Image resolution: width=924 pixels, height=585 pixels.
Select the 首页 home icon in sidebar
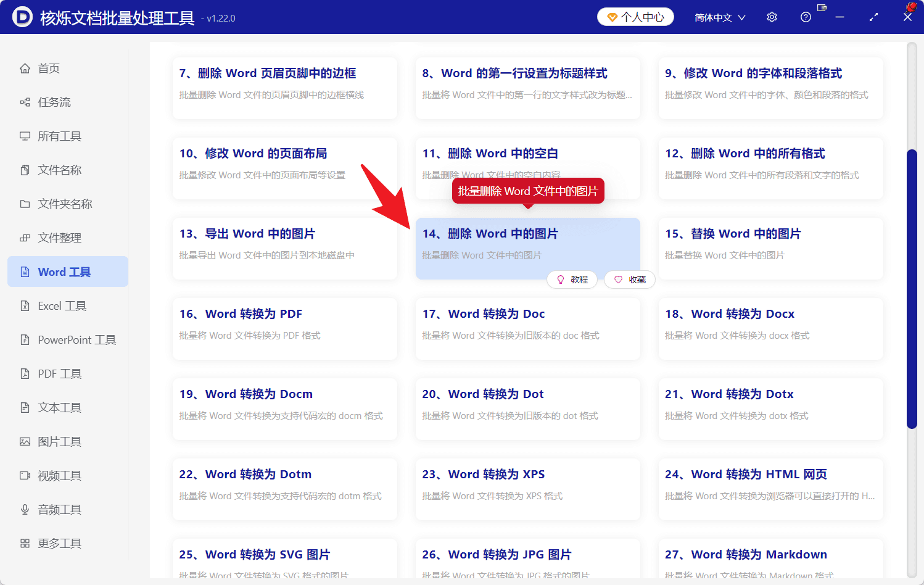point(25,68)
